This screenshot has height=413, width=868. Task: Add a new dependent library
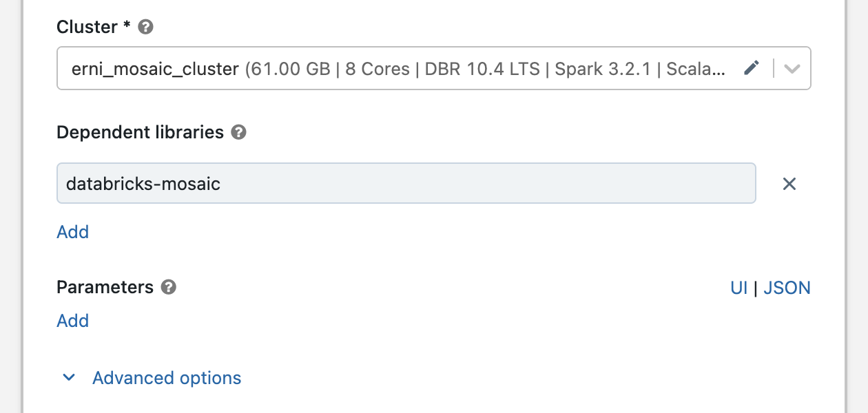[72, 232]
